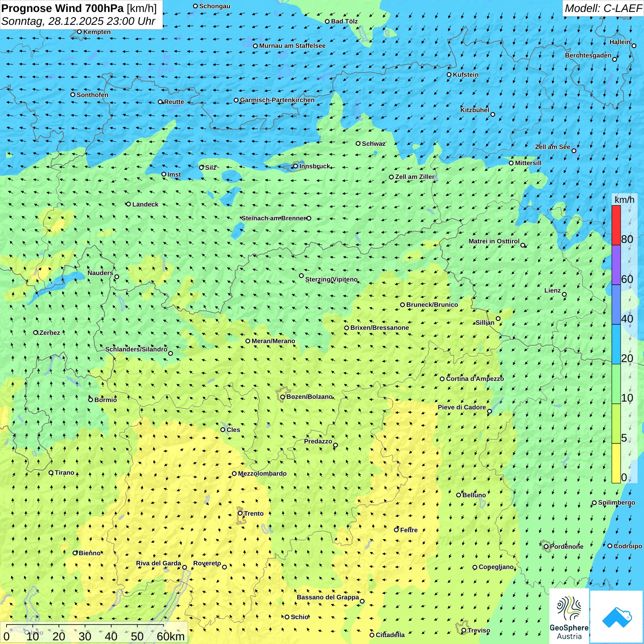Click the Murnau am Staffelsee label
This screenshot has height=644, width=644.
292,46
